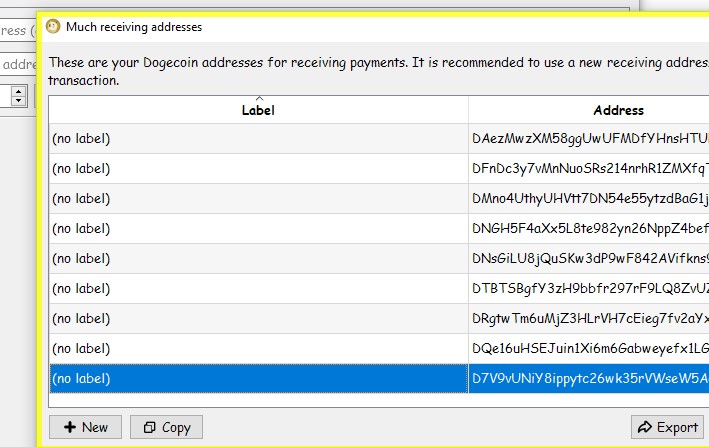Click the label cell of DNsGiLU8jQu row
Screen dimensions: 709x447
[258, 259]
